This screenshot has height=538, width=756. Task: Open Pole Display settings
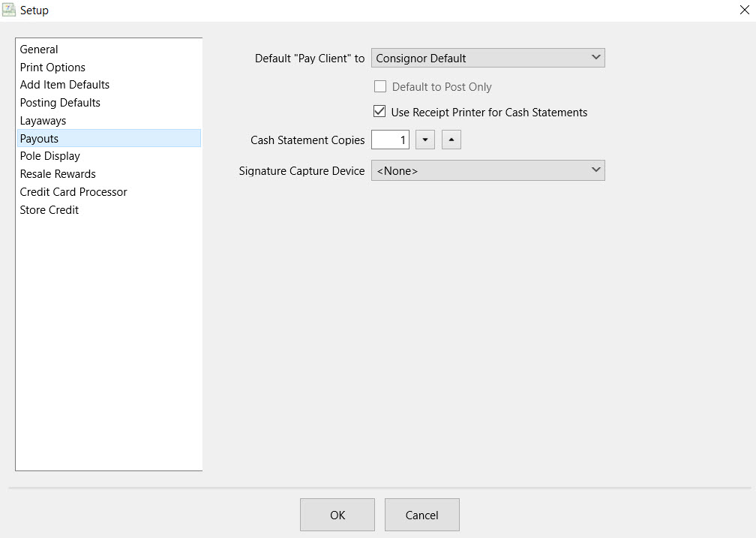(x=49, y=156)
